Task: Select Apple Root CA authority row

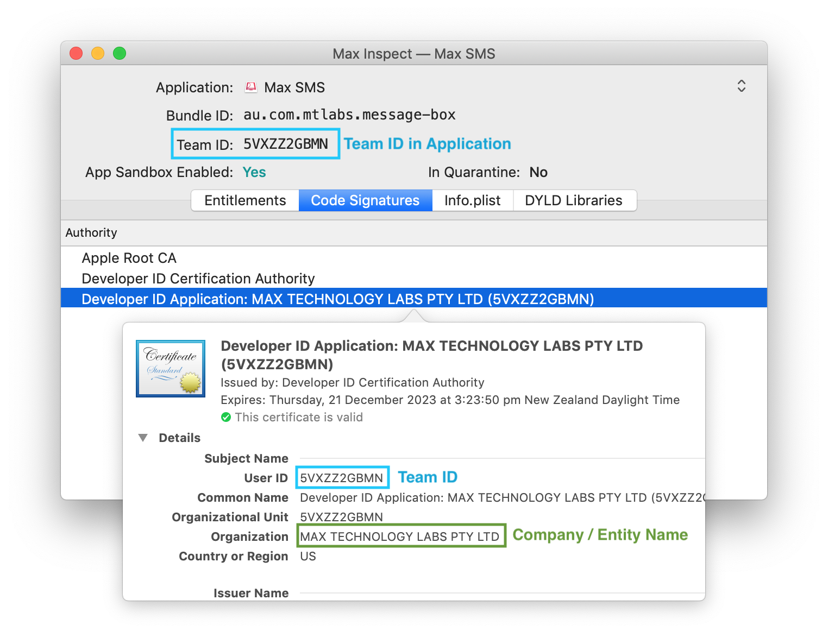Action: pyautogui.click(x=129, y=258)
